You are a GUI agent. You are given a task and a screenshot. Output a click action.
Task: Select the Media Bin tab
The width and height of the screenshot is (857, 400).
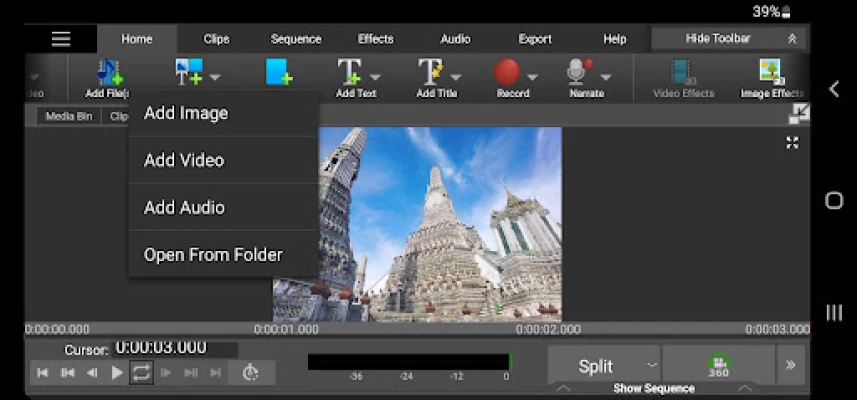(x=69, y=116)
